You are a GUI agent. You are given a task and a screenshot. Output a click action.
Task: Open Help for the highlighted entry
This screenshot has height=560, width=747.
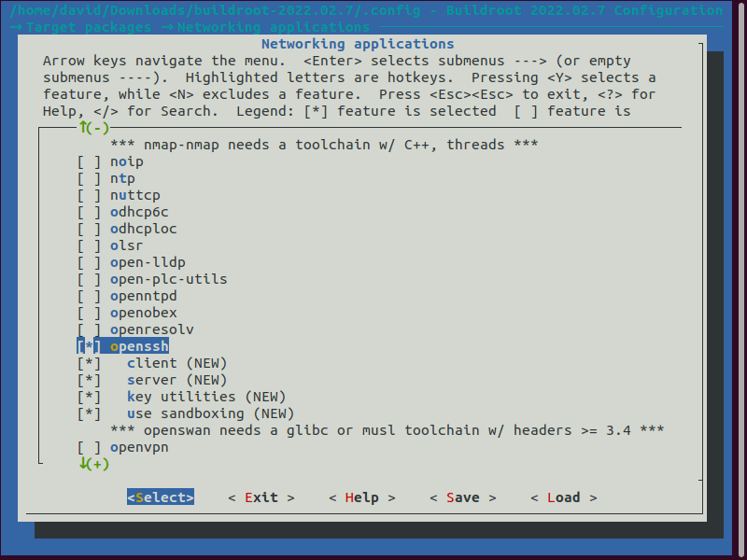(x=362, y=497)
